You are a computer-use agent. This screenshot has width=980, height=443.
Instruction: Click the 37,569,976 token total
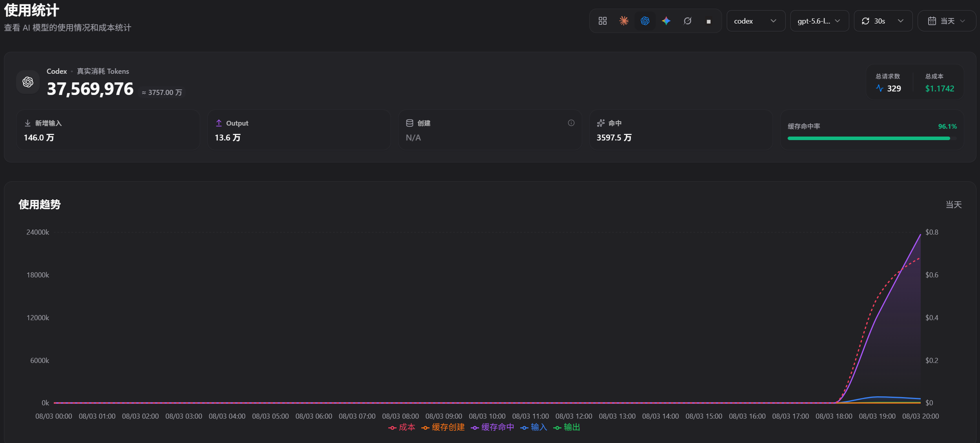(x=90, y=89)
